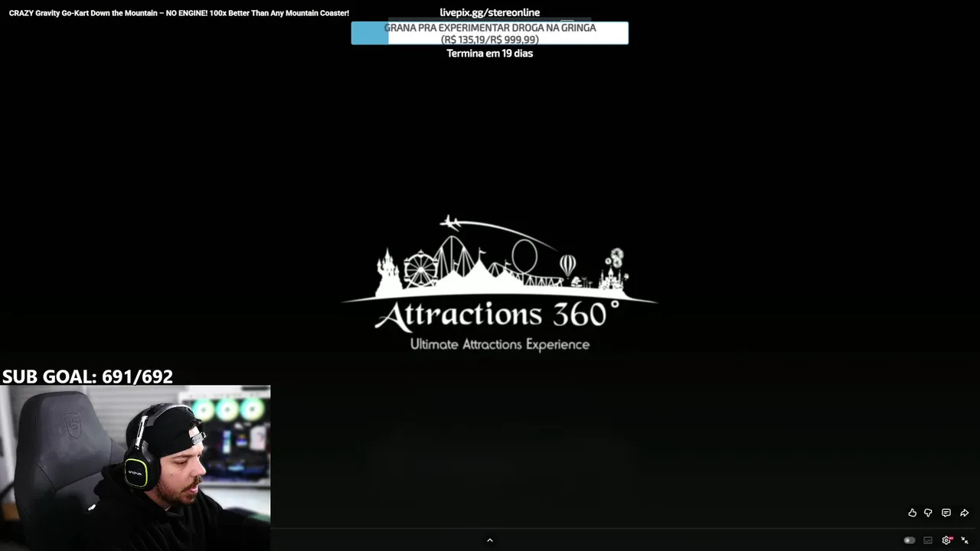The height and width of the screenshot is (551, 980).
Task: Exit full screen mode
Action: click(965, 540)
